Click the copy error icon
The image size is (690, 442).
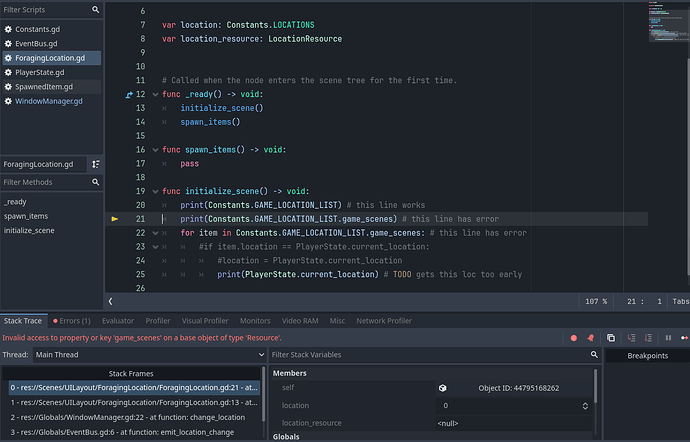point(611,338)
